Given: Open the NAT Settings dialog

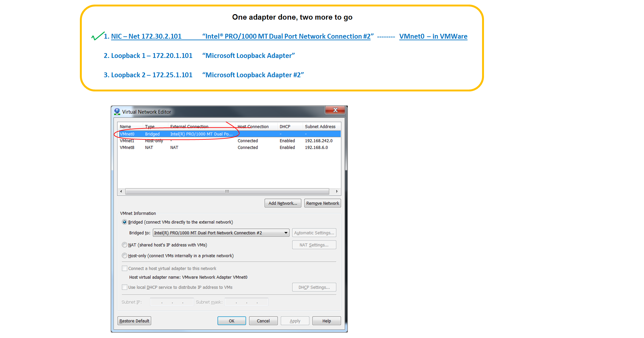Looking at the screenshot, I should tap(314, 245).
